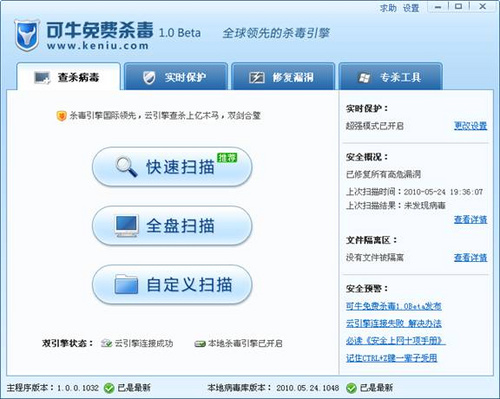Click the orange shield icon beside slogan
This screenshot has height=399, width=500.
[x=61, y=116]
